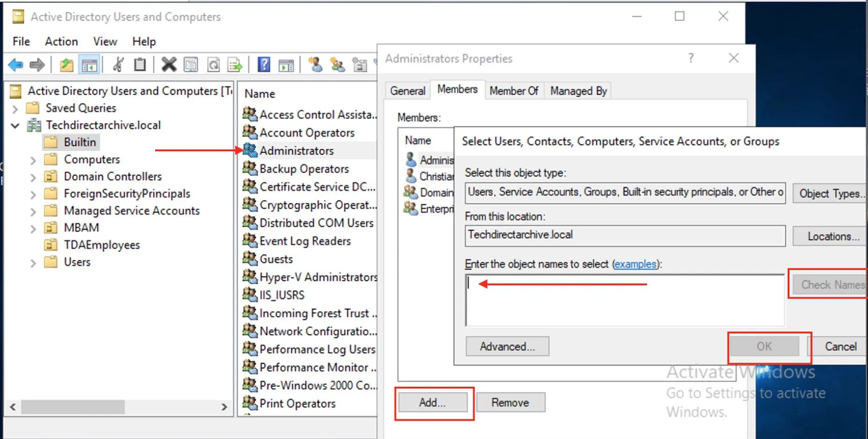Select the Administrators group icon in list
This screenshot has height=439, width=868.
point(250,150)
